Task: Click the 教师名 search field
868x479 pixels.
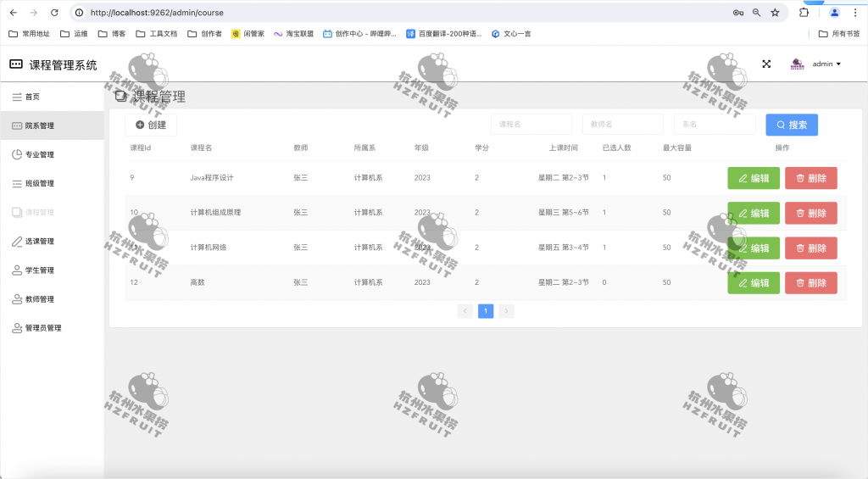Action: tap(623, 125)
